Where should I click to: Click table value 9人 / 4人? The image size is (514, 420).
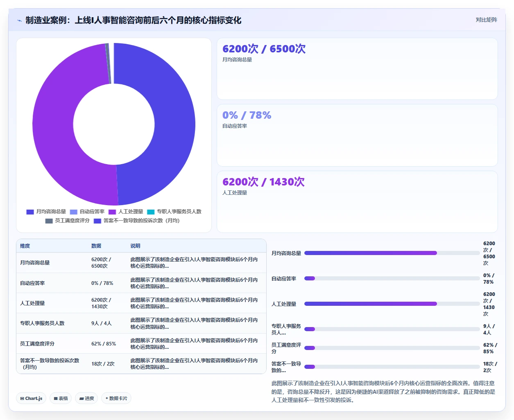tap(102, 323)
